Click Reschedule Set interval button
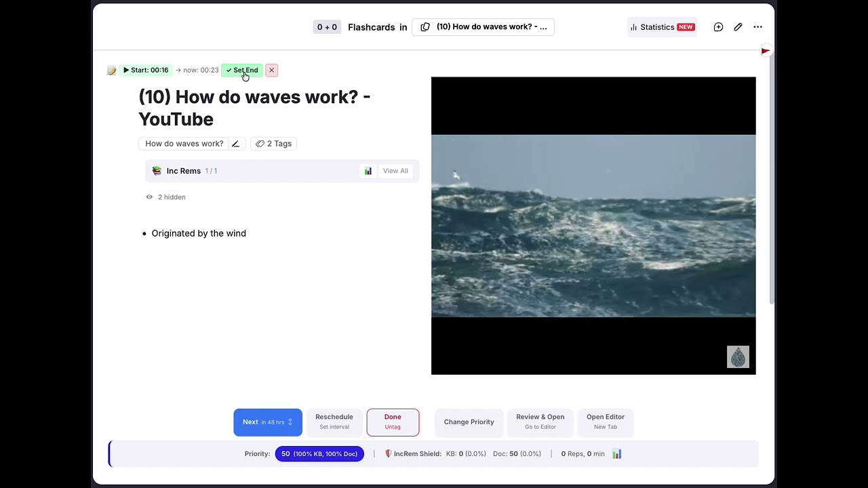Screen dimensions: 868x488 point(334,422)
